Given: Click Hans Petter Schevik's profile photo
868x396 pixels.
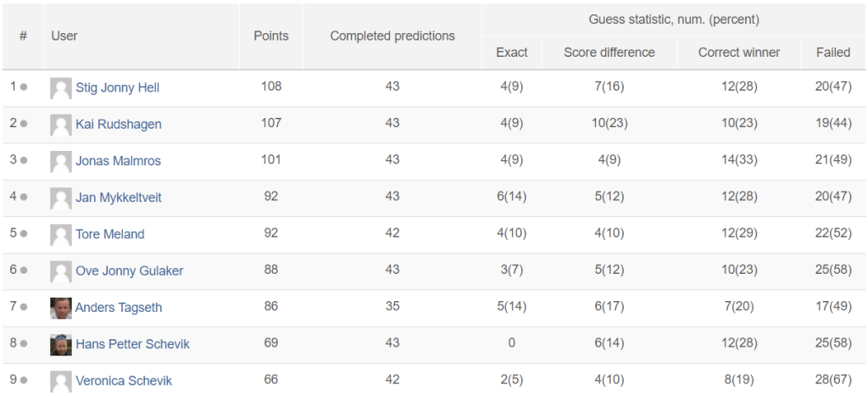Looking at the screenshot, I should (x=61, y=344).
